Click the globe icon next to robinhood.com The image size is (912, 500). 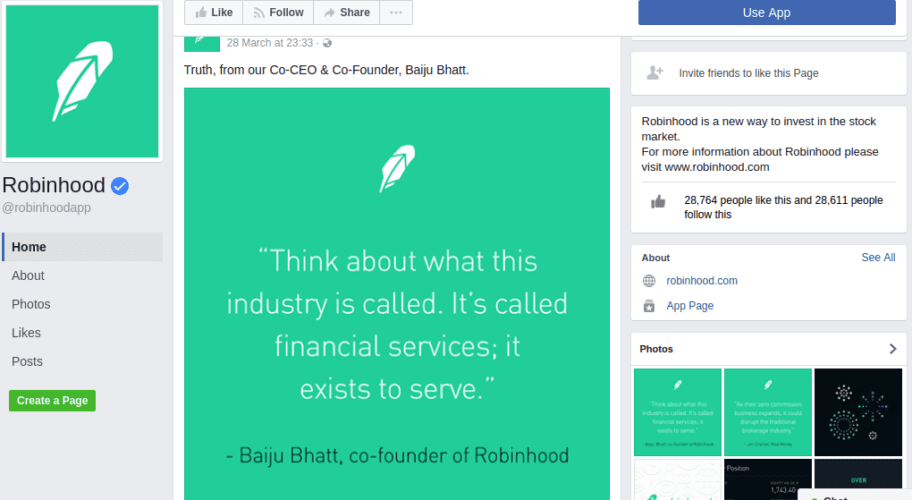649,281
